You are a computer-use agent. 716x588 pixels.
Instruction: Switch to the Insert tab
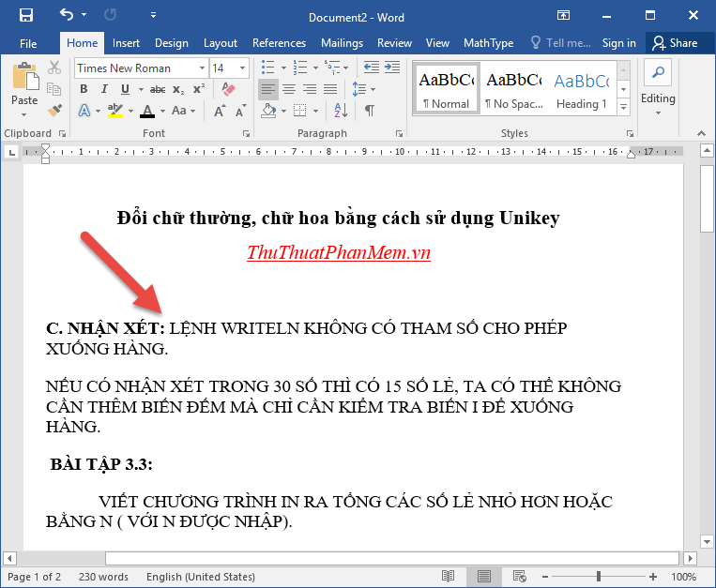tap(126, 43)
